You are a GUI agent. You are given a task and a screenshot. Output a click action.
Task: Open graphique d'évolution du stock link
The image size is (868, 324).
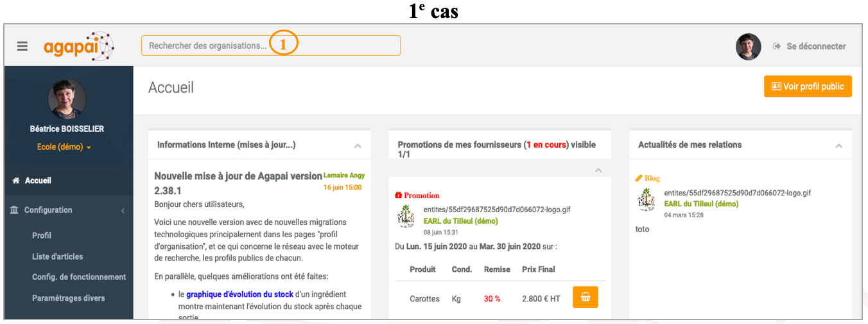(239, 294)
